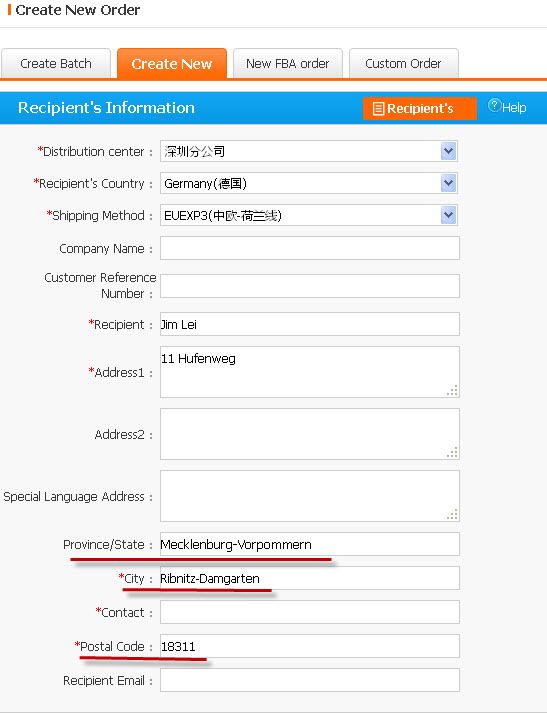Click the Province/State field
The width and height of the screenshot is (547, 713).
pyautogui.click(x=310, y=544)
